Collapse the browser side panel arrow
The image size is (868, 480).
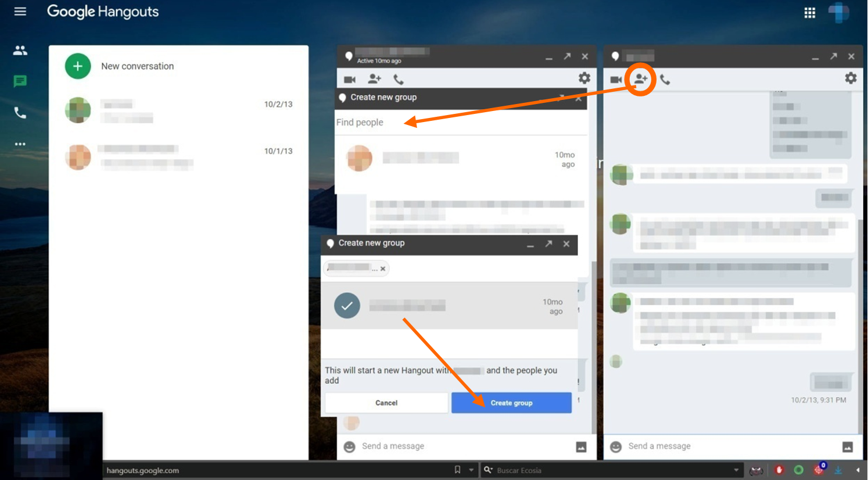click(858, 470)
